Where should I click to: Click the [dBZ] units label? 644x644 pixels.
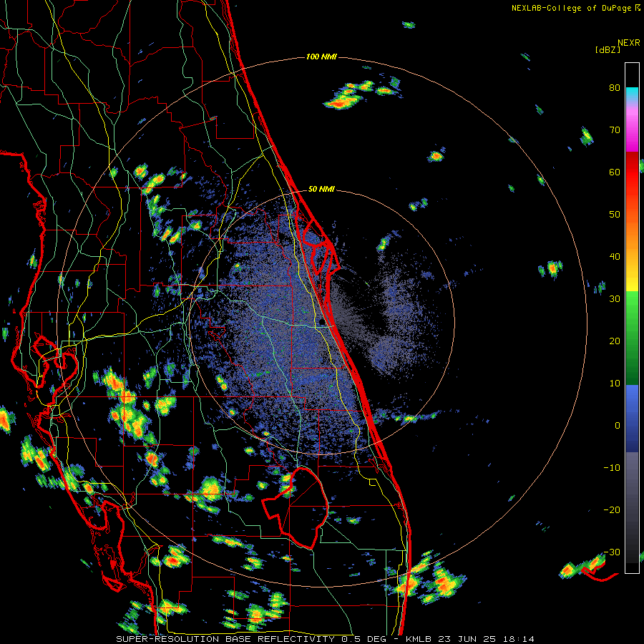tap(608, 50)
